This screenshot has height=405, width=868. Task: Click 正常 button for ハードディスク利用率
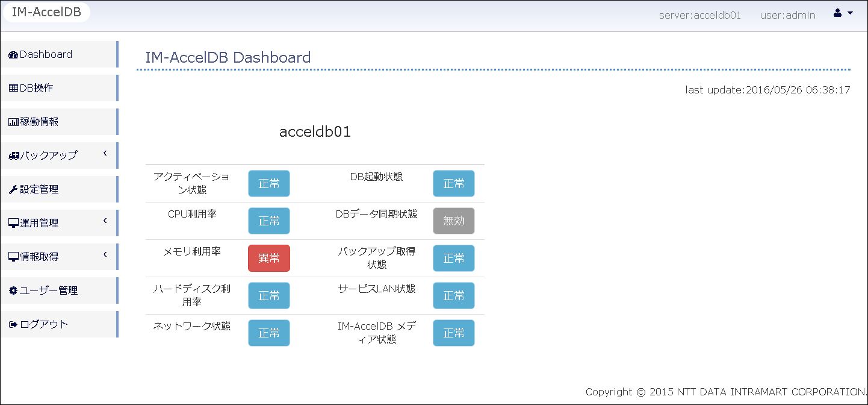[269, 296]
